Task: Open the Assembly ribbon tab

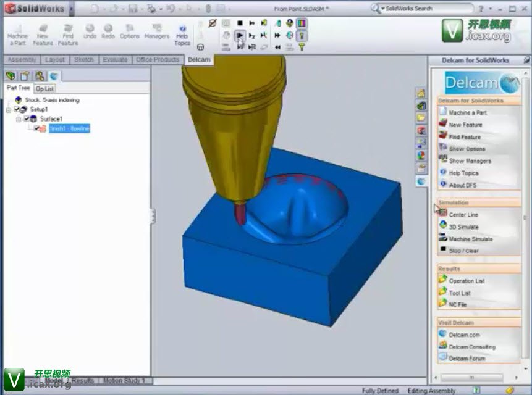Action: pyautogui.click(x=22, y=60)
